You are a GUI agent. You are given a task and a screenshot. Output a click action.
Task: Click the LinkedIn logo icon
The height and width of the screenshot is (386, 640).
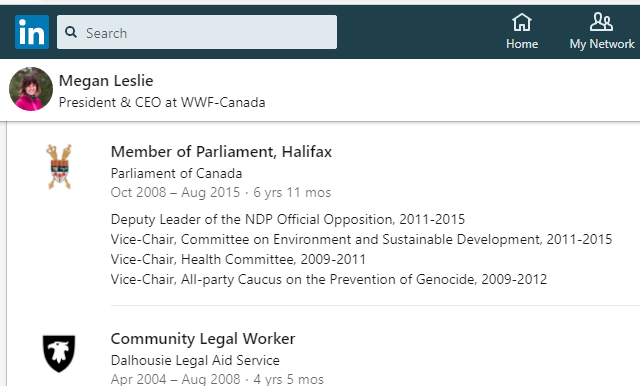32,32
